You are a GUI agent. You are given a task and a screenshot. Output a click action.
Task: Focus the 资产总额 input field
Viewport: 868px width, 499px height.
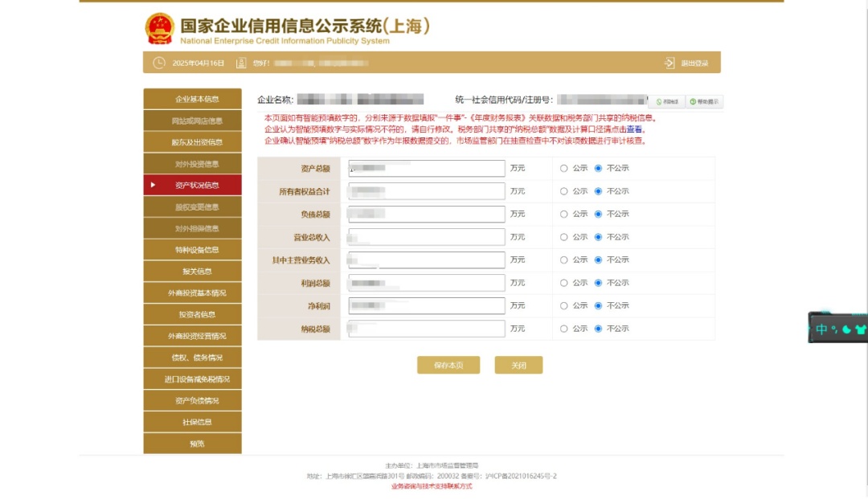click(426, 168)
